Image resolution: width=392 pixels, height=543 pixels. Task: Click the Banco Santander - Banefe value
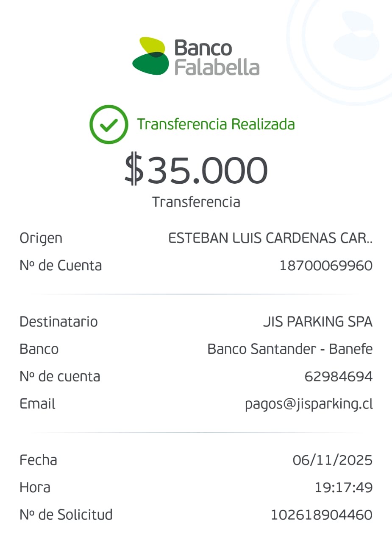pyautogui.click(x=290, y=349)
